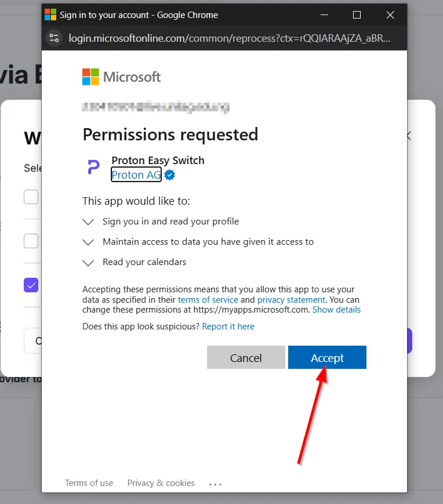Open the footer ellipsis more options
This screenshot has width=443, height=504.
pyautogui.click(x=215, y=484)
